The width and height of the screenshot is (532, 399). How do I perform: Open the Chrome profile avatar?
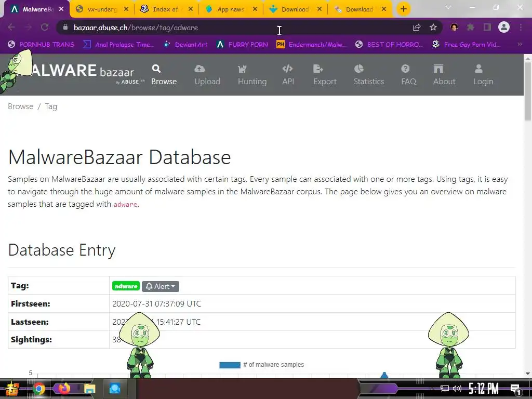504,27
